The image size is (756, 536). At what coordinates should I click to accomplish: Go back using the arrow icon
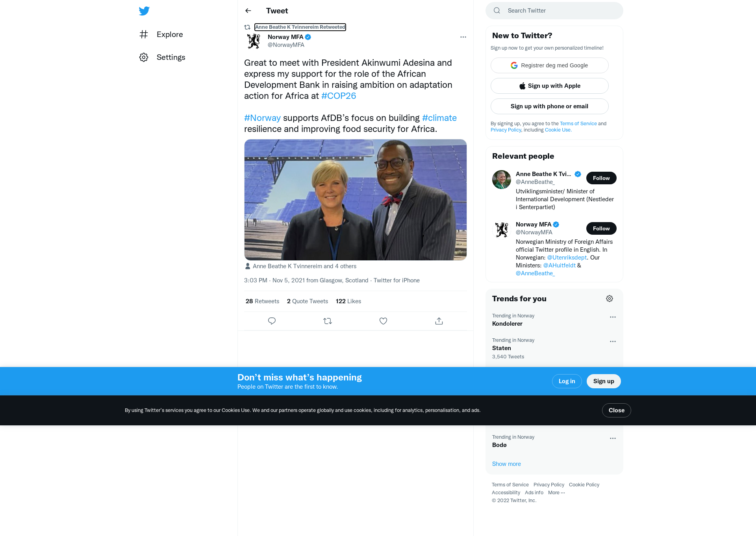248,11
